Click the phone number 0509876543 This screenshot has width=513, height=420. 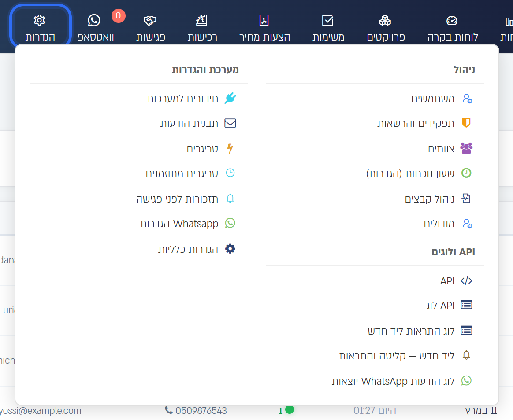tap(201, 410)
